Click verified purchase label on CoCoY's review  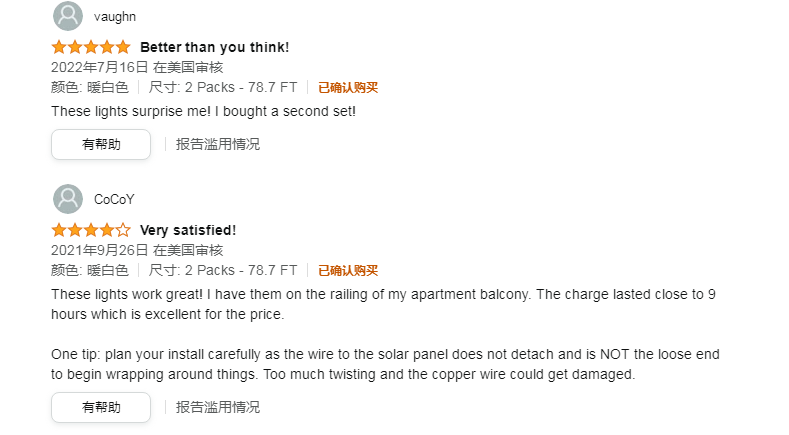pos(348,270)
